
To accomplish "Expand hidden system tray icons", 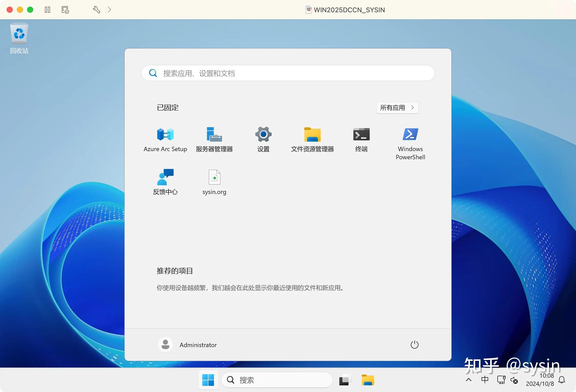I will 469,380.
